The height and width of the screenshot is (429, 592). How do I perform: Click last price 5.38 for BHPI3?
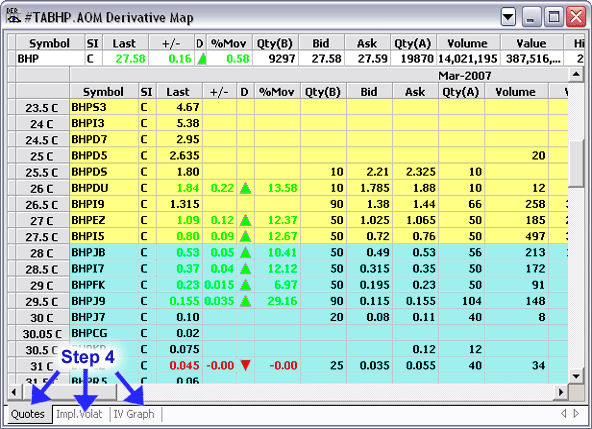click(x=188, y=123)
